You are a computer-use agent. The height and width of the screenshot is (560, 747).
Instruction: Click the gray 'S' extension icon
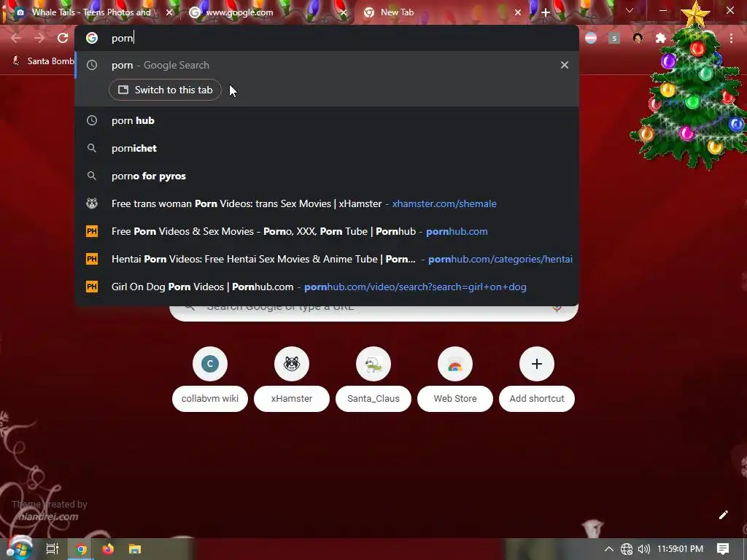click(x=614, y=38)
